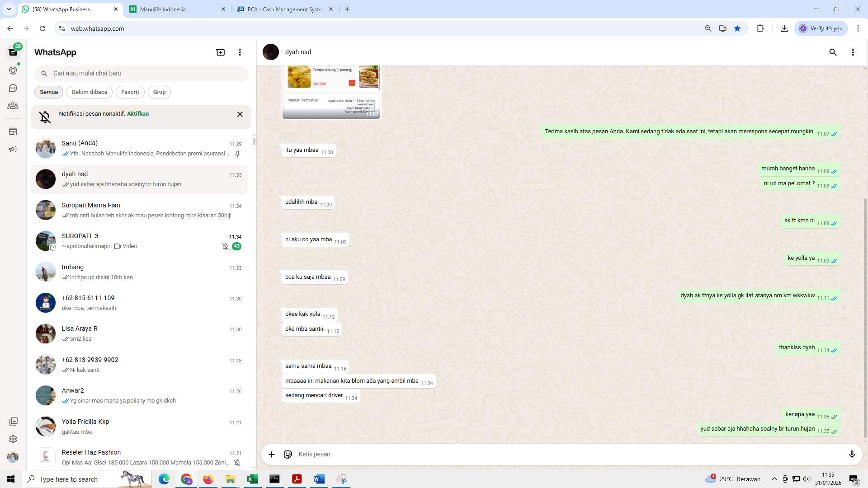Open Settings via the gear icon
The width and height of the screenshot is (868, 488).
(13, 439)
